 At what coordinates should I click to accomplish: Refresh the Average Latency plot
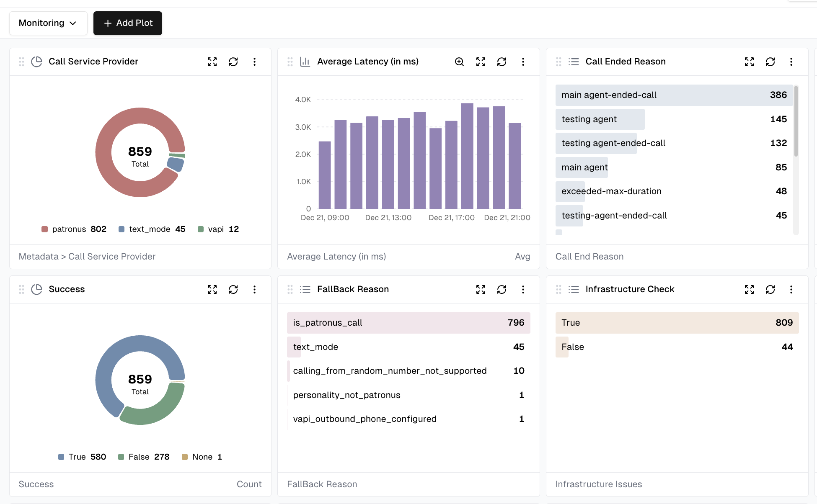tap(502, 62)
